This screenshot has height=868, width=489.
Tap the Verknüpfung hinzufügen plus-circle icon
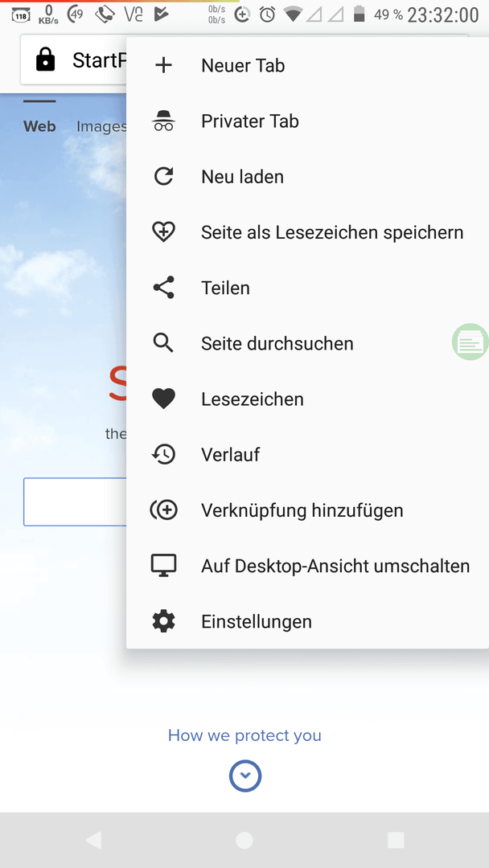[163, 510]
